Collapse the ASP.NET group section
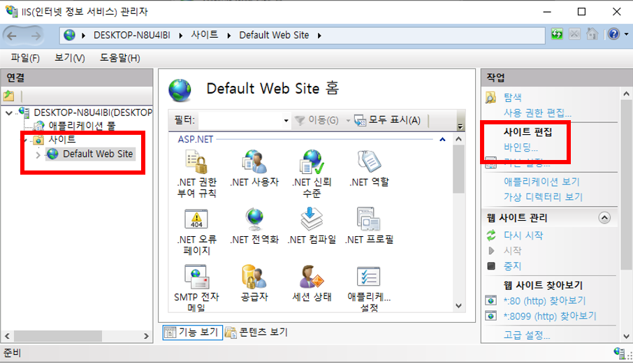This screenshot has height=364, width=633. point(442,140)
